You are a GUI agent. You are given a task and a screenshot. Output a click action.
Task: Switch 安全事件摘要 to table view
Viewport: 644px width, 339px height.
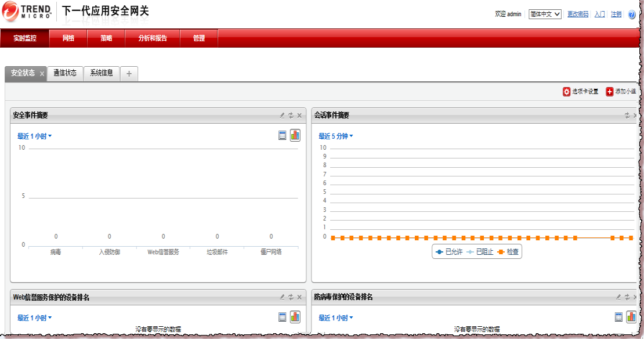[283, 135]
